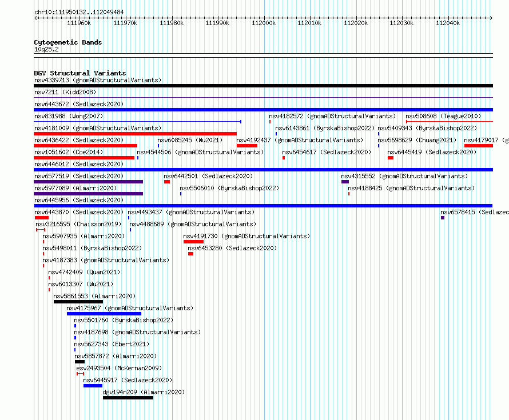The image size is (509, 420).
Task: Open nsv5498011 (ByrskaBishop2022) variant
Action: pos(92,248)
